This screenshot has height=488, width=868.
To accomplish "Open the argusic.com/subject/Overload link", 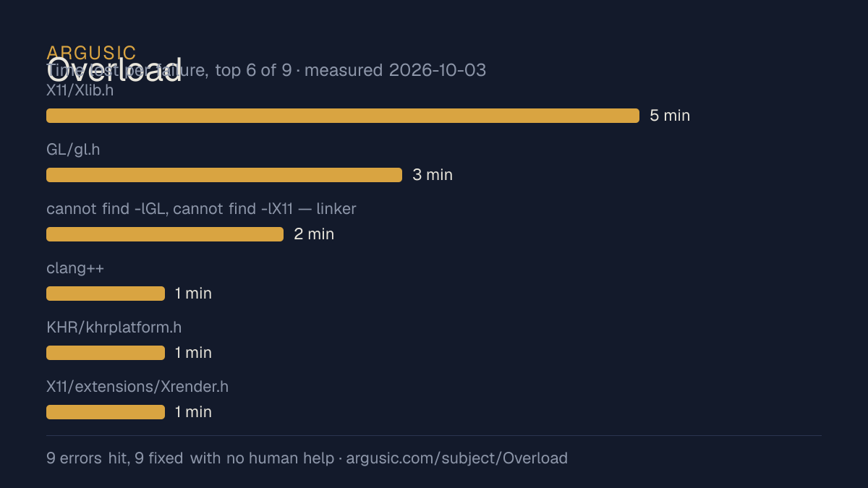I will click(457, 458).
